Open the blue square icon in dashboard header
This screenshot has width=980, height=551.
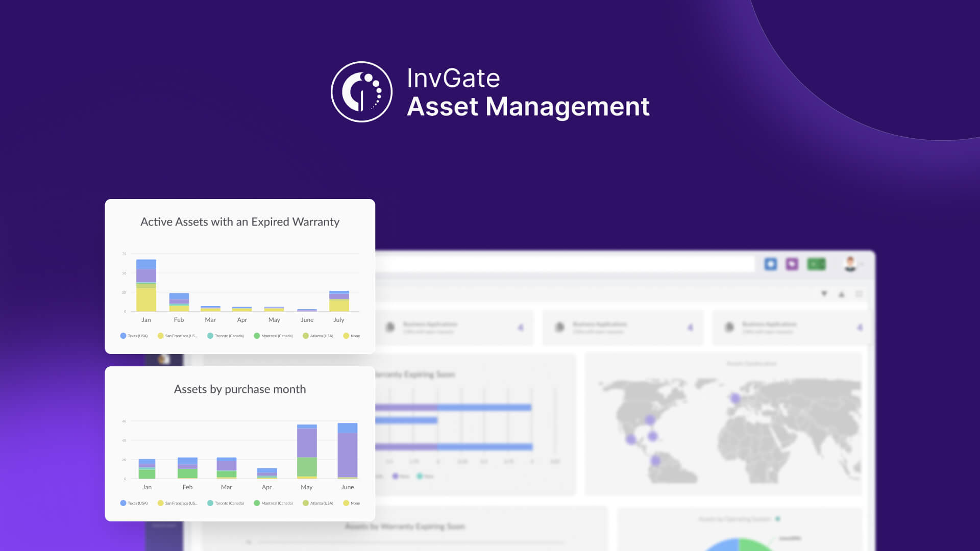click(771, 264)
